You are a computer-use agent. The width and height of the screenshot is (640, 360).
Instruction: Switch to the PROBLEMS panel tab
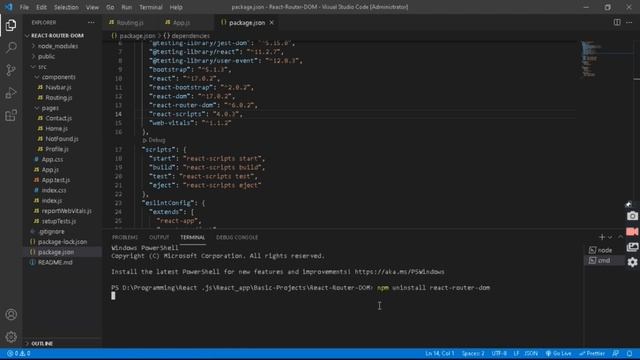[x=125, y=237]
